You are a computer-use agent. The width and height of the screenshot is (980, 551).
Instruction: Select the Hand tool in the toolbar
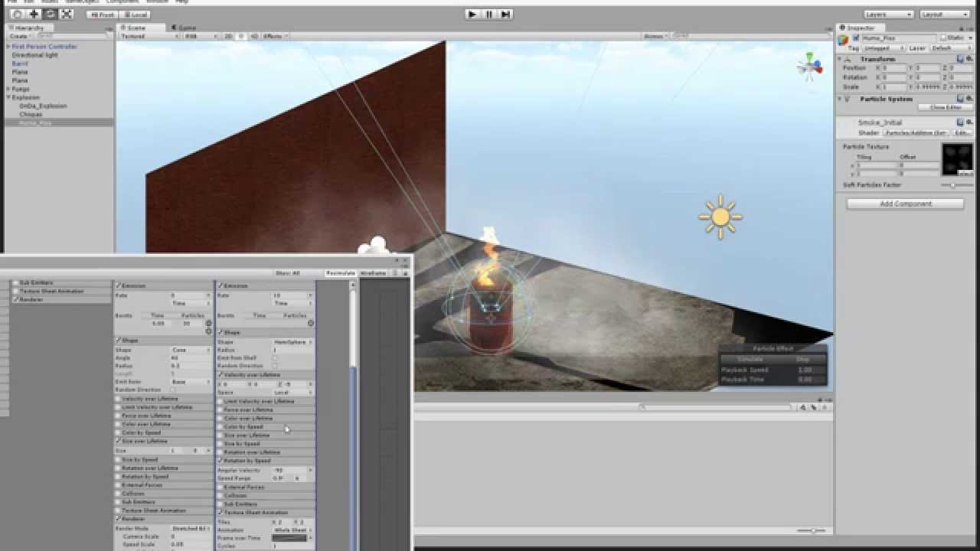click(x=17, y=14)
